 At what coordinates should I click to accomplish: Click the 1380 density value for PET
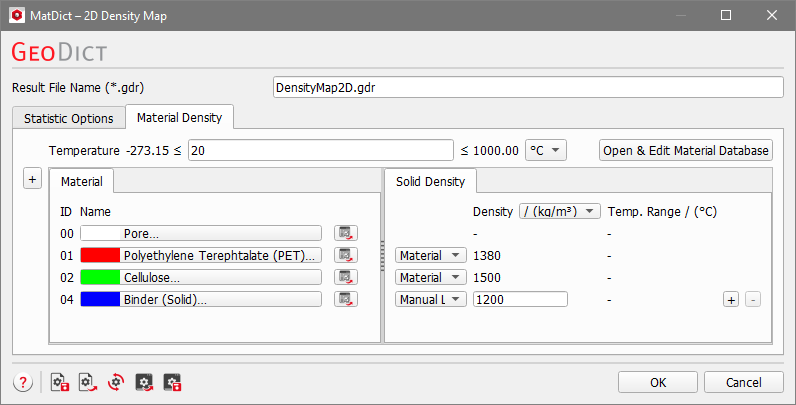pyautogui.click(x=487, y=255)
